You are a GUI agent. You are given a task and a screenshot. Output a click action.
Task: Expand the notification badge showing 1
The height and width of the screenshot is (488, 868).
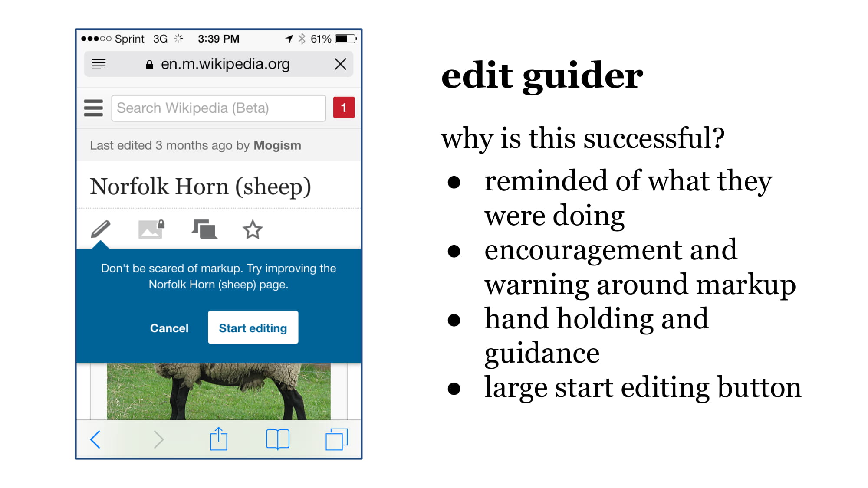tap(343, 108)
